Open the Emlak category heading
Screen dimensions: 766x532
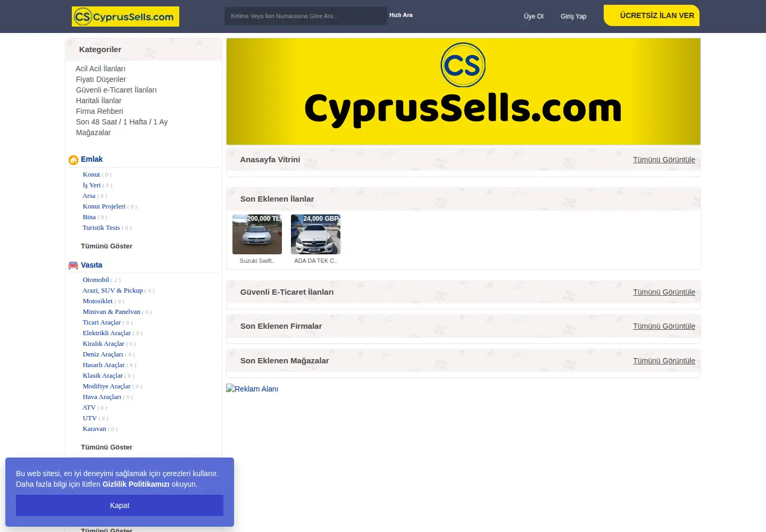(91, 159)
